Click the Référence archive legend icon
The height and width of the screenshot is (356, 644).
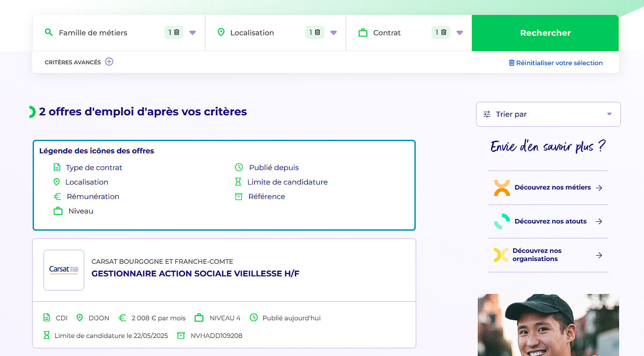(239, 196)
